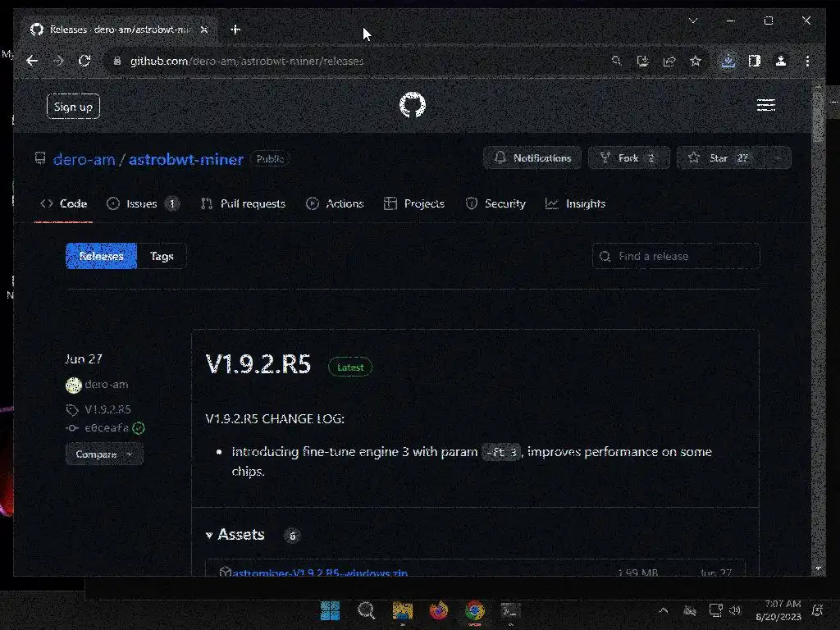Show hidden system tray icons
This screenshot has width=840, height=630.
point(663,610)
